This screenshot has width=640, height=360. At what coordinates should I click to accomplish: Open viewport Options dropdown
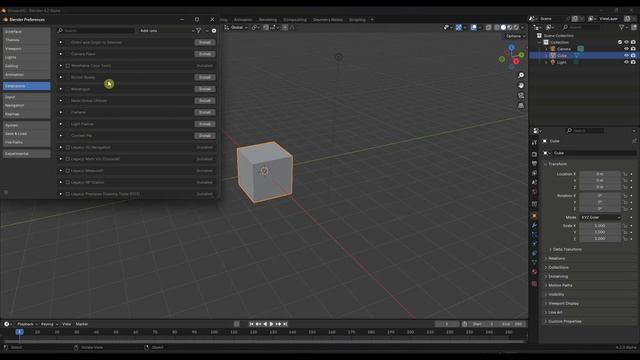coord(515,36)
